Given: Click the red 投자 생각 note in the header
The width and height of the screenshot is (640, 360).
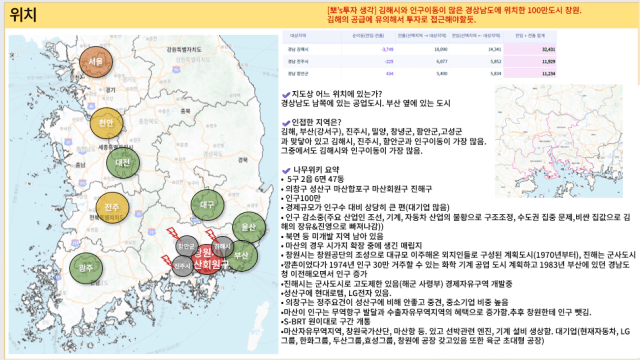Looking at the screenshot, I should [454, 15].
